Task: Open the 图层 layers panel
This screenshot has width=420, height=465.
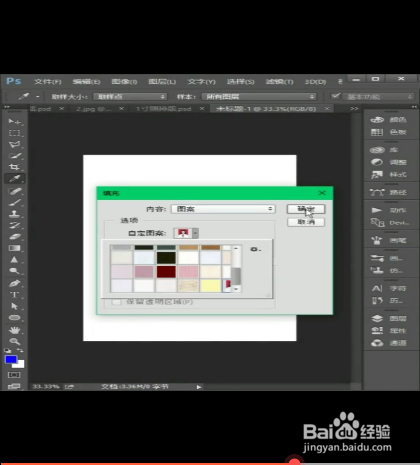Action: (389, 319)
